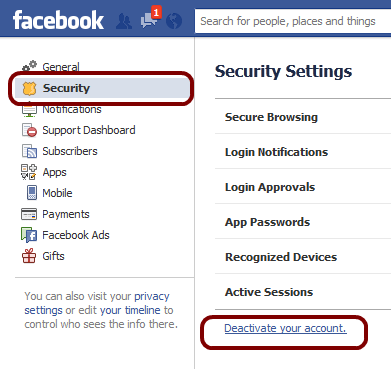Click the Support Dashboard icon
The height and width of the screenshot is (369, 391).
point(29,130)
